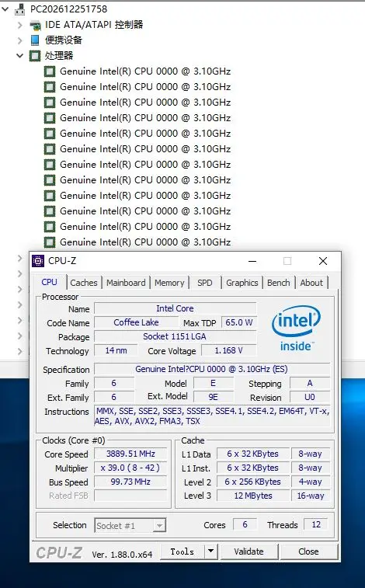Select the 便携设备 label
This screenshot has width=365, height=588.
(64, 40)
